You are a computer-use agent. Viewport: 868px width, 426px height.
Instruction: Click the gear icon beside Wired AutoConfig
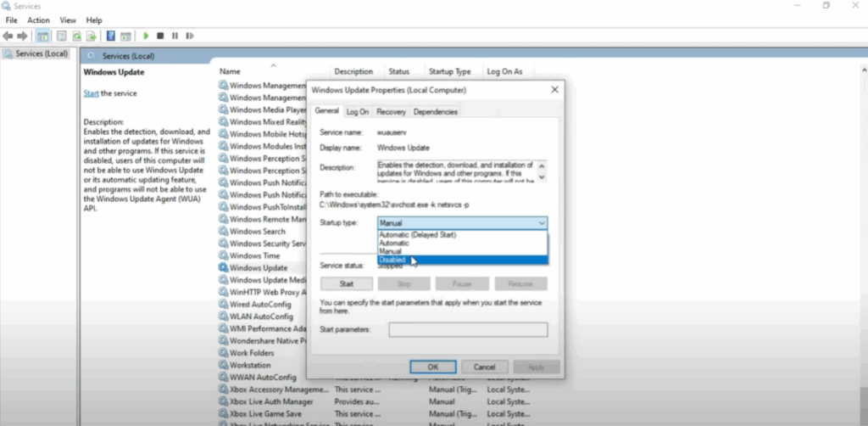pos(223,305)
